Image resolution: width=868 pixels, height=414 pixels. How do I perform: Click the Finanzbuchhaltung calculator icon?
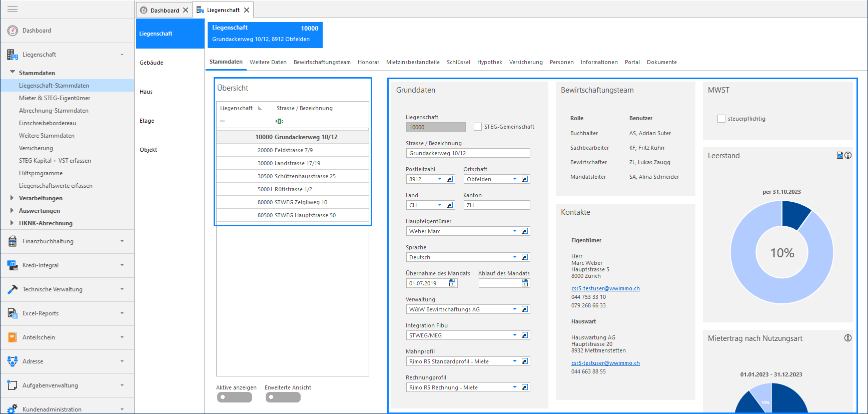(x=13, y=241)
